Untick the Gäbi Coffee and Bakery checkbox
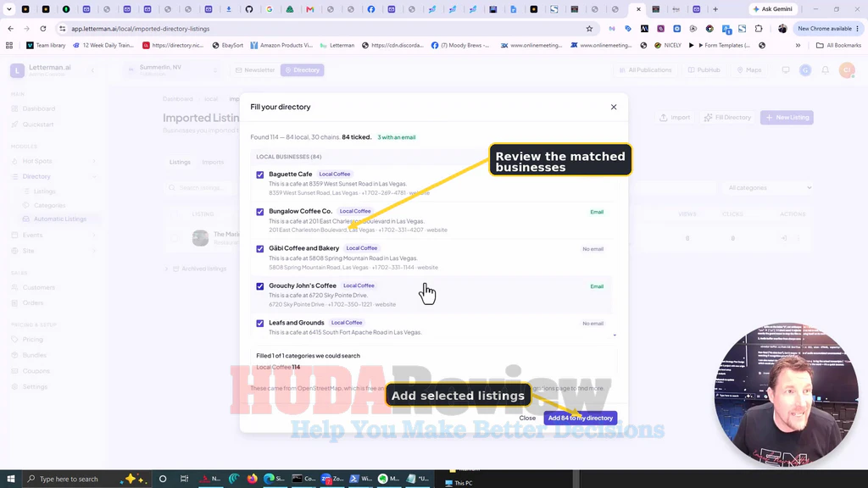The image size is (868, 488). (x=259, y=249)
